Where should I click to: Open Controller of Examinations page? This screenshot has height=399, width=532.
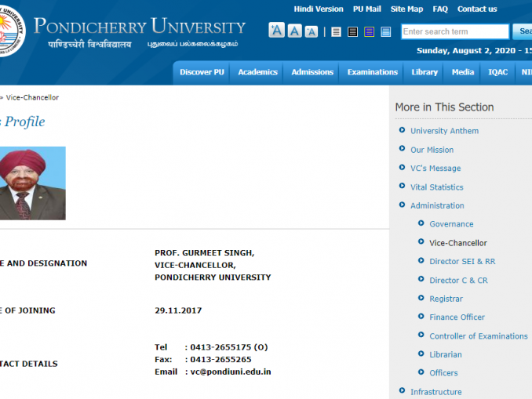click(479, 336)
